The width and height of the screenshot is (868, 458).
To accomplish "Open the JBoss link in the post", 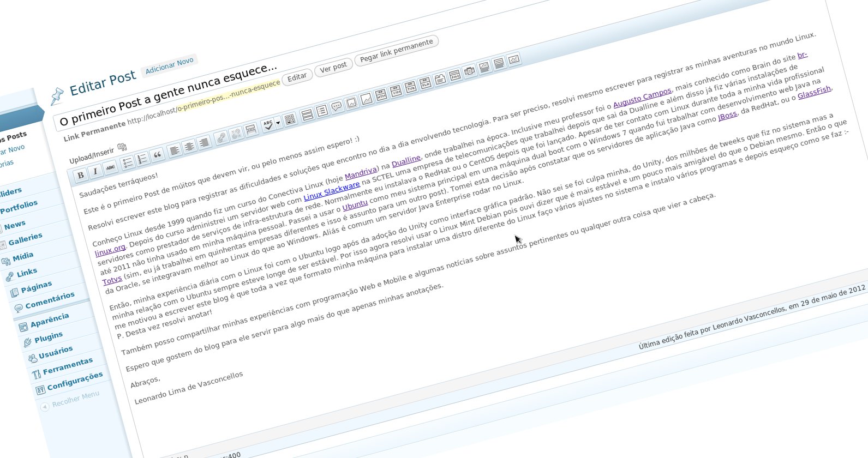I will pos(728,115).
